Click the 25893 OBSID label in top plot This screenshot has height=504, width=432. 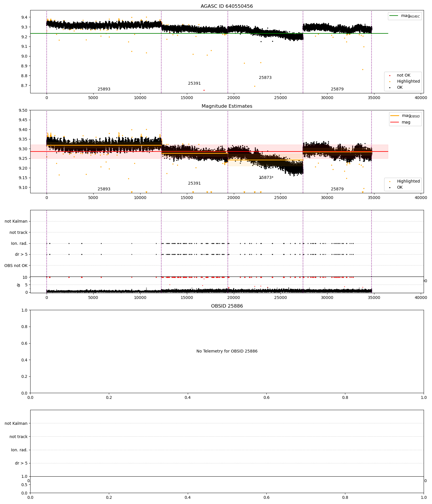[x=104, y=89]
